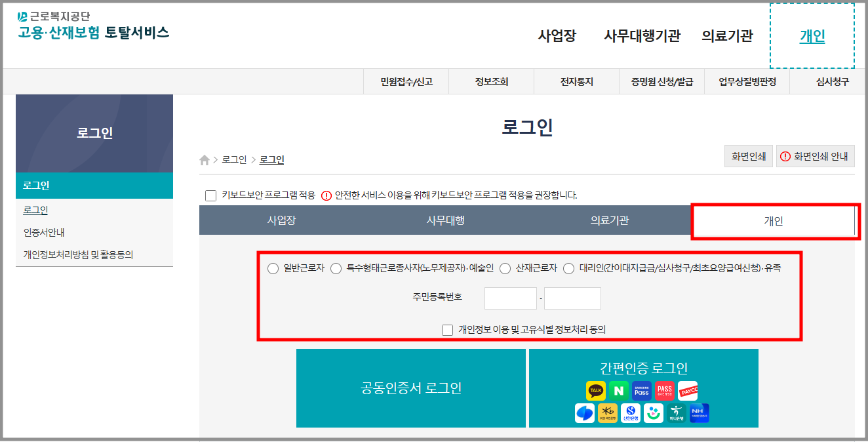Select the Shinhan Bank (신한은행) icon
Image resolution: width=868 pixels, height=442 pixels.
pos(631,413)
